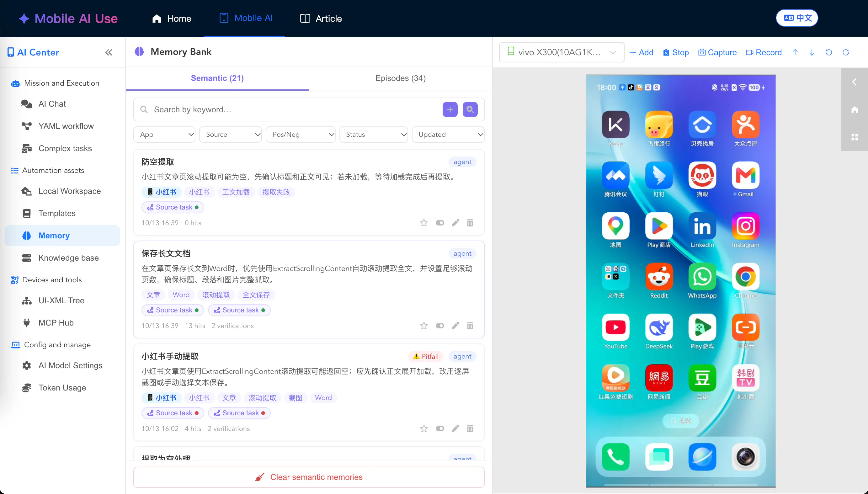
Task: Select the Semantic (21) tab
Action: click(217, 78)
